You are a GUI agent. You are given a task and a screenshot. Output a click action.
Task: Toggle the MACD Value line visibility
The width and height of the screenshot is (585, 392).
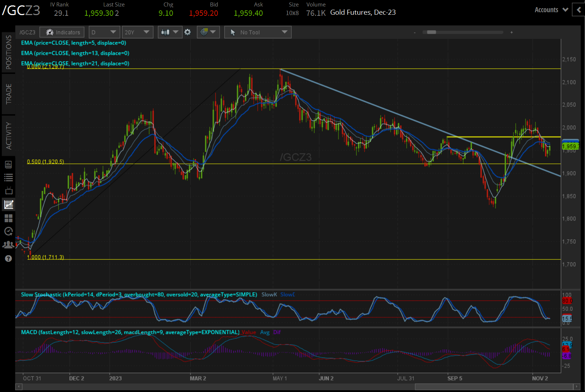[x=249, y=332]
